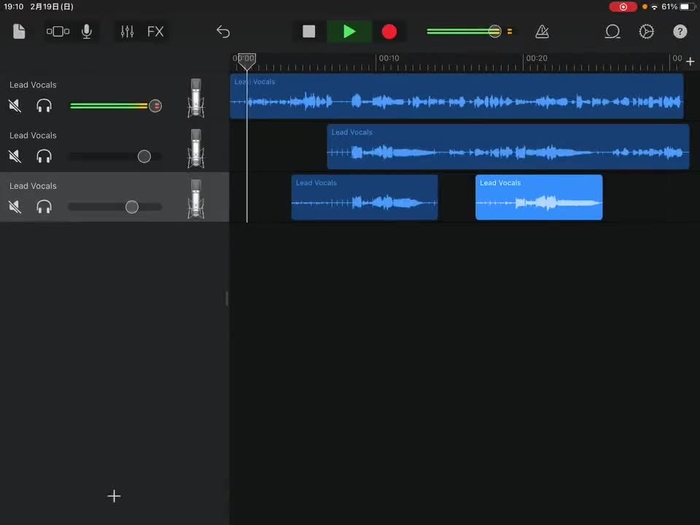This screenshot has width=700, height=525.
Task: Start playback with the green play button
Action: tap(349, 31)
